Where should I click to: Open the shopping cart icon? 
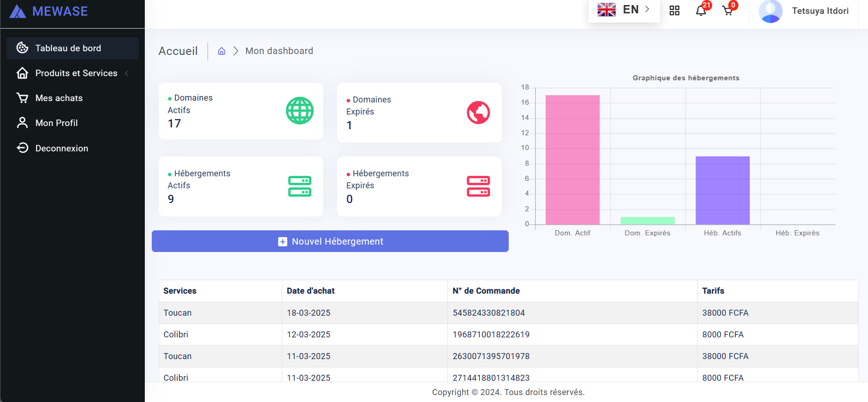[727, 11]
